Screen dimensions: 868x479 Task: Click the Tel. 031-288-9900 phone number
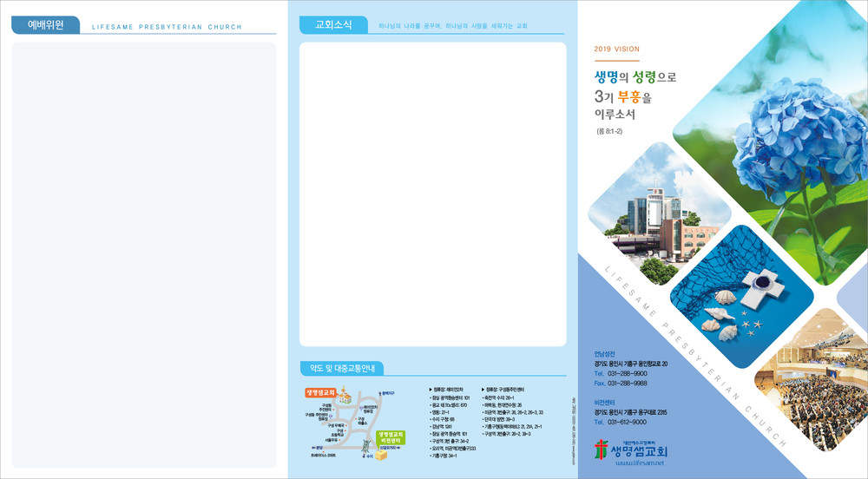[621, 373]
